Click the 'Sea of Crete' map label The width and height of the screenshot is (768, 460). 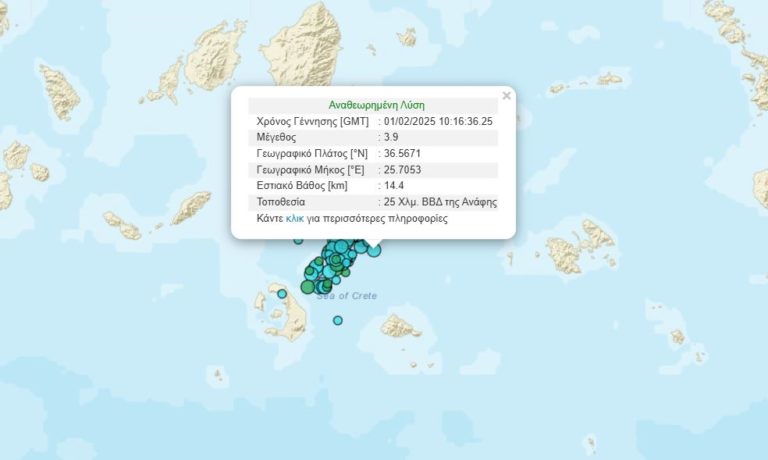[x=347, y=296]
